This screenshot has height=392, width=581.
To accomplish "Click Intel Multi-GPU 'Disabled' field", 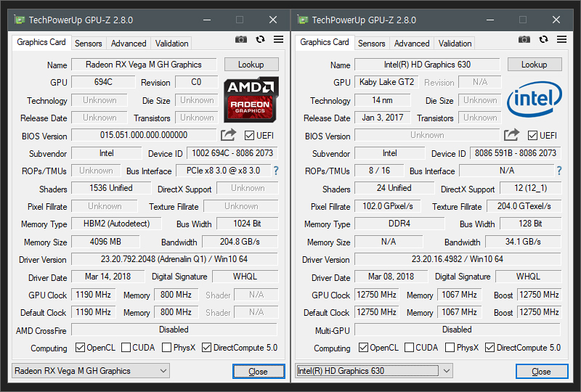I will coord(458,330).
